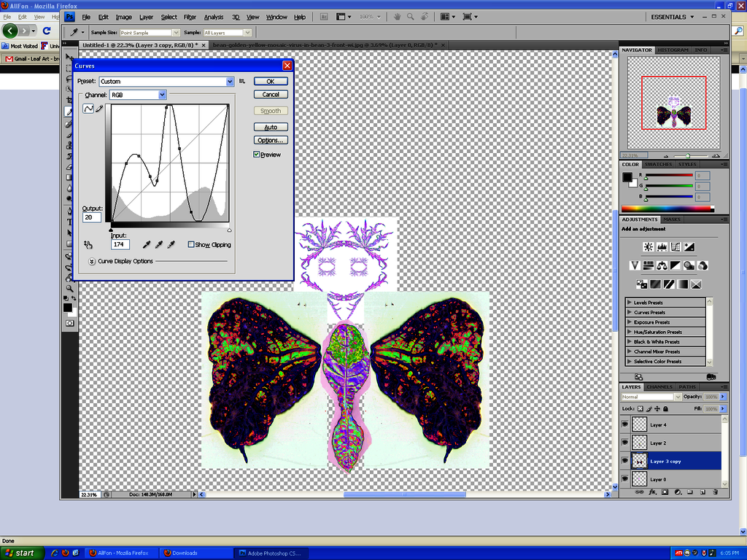Add a Photo Filter adjustment
Image resolution: width=747 pixels, height=560 pixels.
[689, 265]
